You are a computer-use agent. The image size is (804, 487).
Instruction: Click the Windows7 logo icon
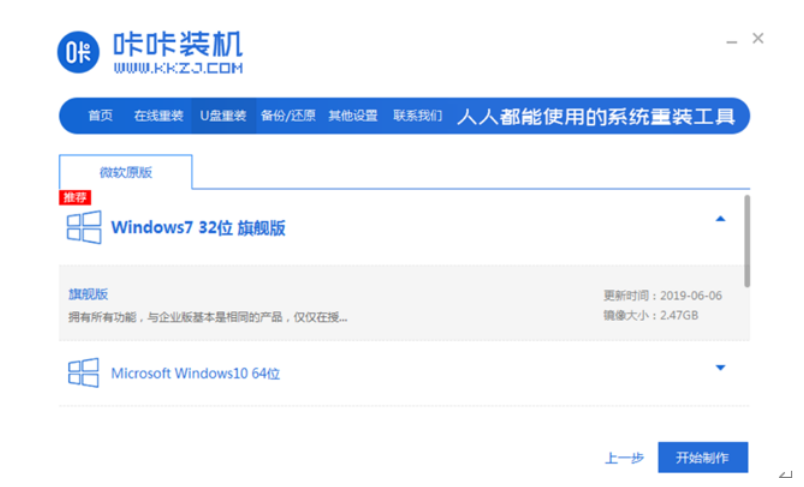(83, 227)
